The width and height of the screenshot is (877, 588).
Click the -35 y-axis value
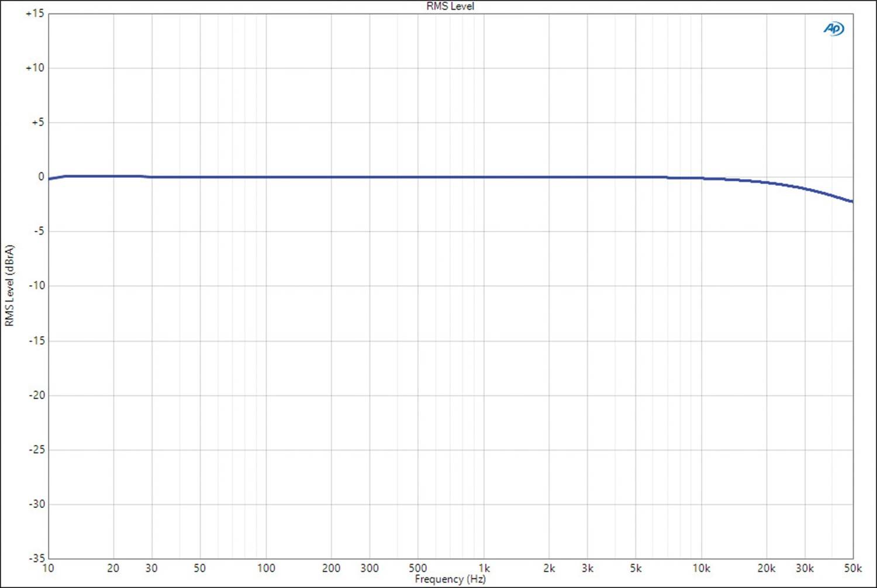pos(37,558)
